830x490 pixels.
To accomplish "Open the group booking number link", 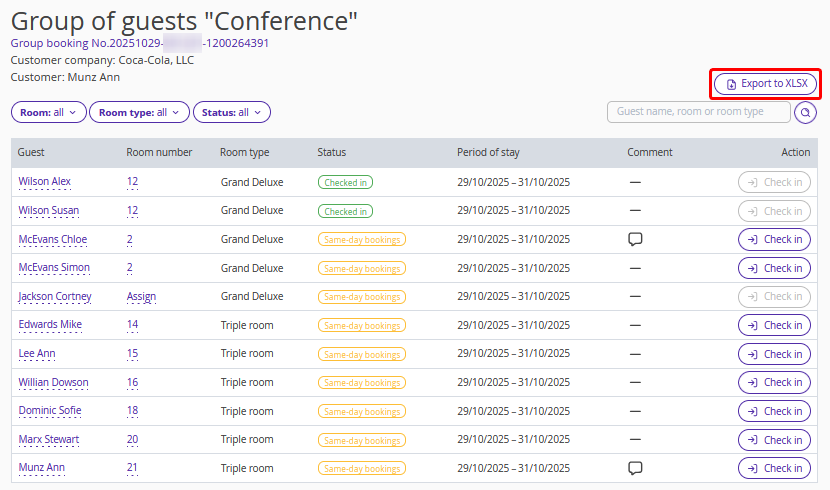I will click(139, 43).
